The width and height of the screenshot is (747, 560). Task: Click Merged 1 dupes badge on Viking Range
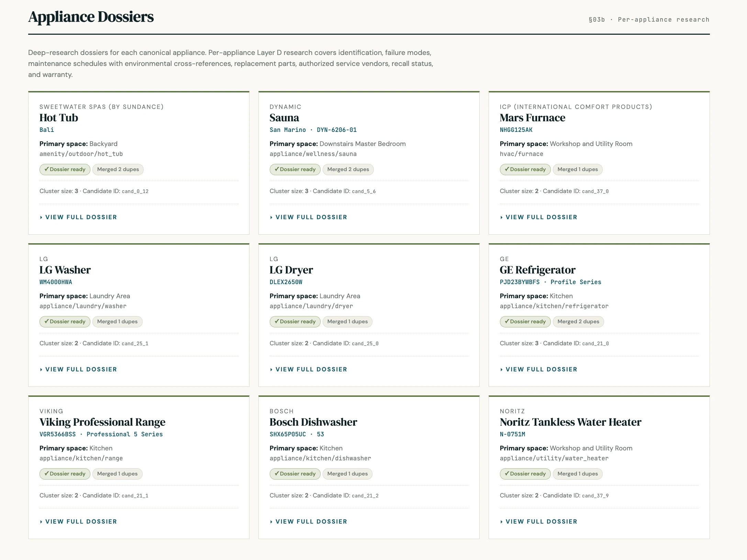click(117, 474)
